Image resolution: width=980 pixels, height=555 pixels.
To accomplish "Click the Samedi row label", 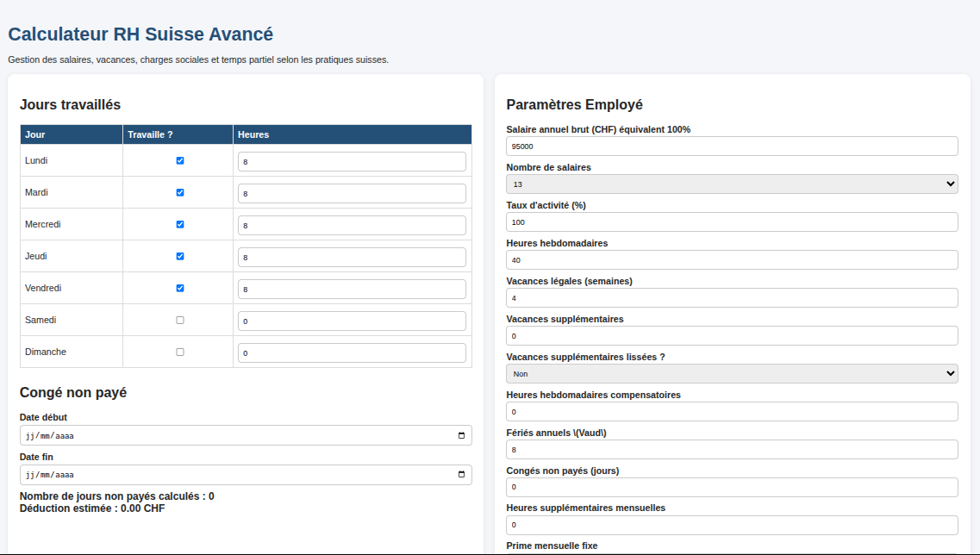I will pyautogui.click(x=41, y=320).
